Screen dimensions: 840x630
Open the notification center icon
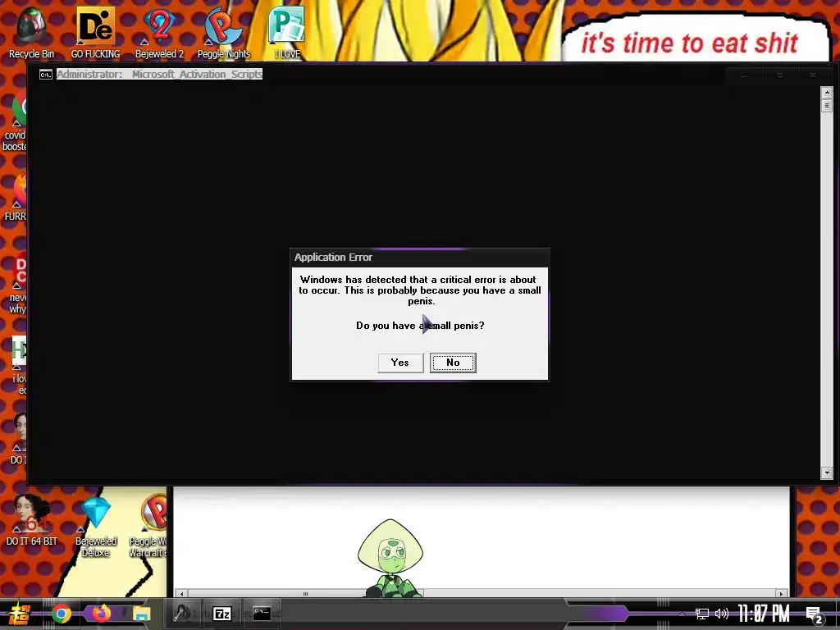point(815,615)
